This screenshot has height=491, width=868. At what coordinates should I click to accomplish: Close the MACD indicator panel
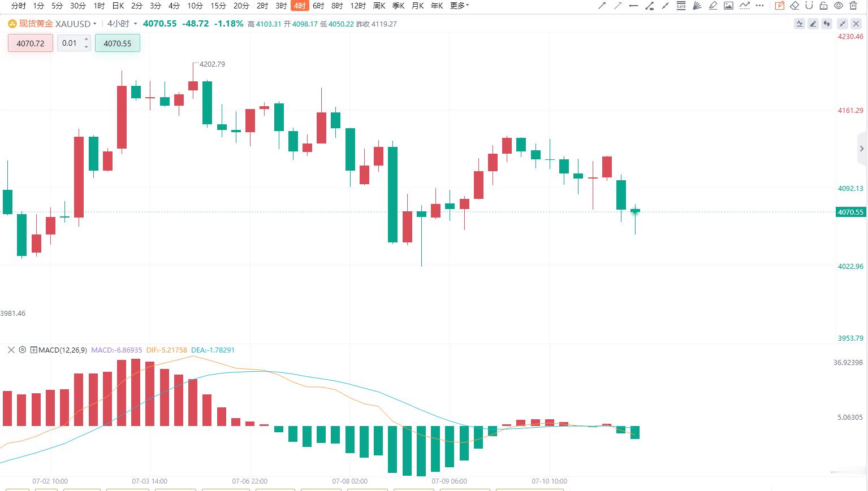click(x=11, y=350)
